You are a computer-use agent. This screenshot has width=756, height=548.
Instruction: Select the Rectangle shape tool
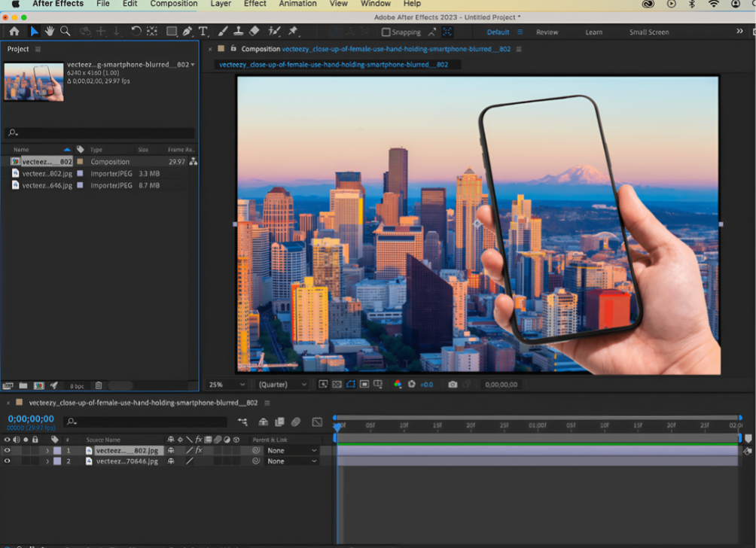coord(170,32)
